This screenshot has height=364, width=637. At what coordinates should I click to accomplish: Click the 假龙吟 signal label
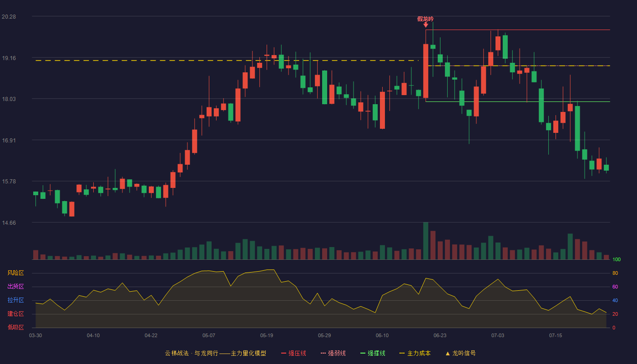point(425,19)
